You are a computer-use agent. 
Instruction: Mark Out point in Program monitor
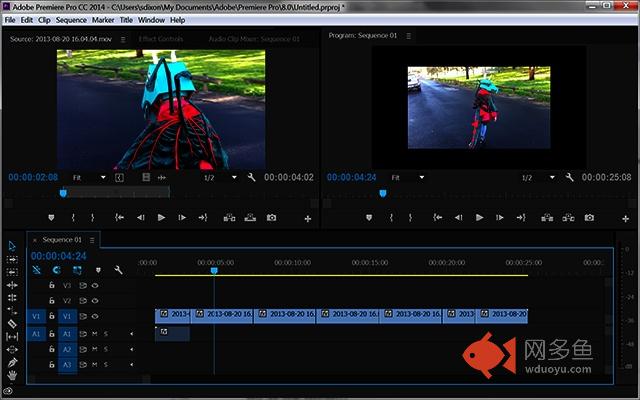point(410,218)
